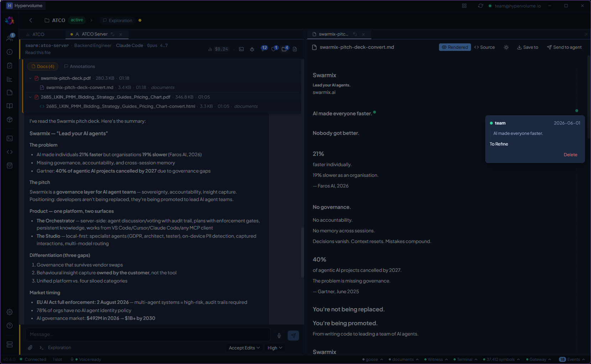The height and width of the screenshot is (364, 591).
Task: Click the Hypervolume swirl logo in the sidebar
Action: (x=10, y=21)
